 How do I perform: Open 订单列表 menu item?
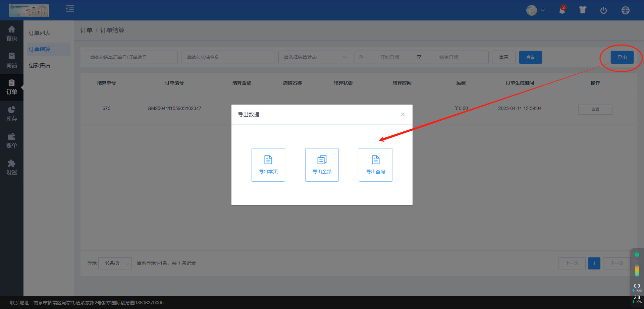point(40,33)
